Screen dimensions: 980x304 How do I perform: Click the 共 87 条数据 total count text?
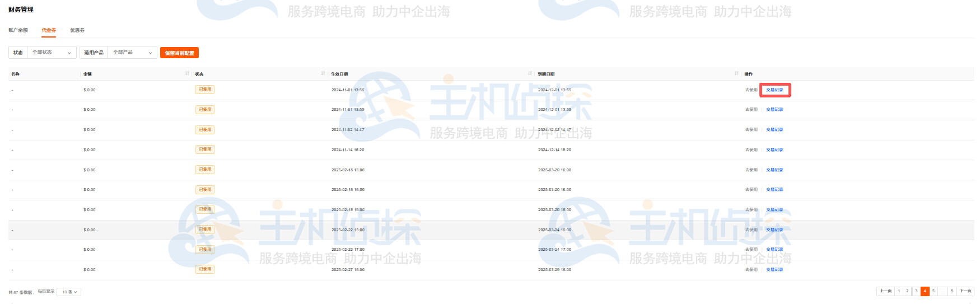[21, 292]
